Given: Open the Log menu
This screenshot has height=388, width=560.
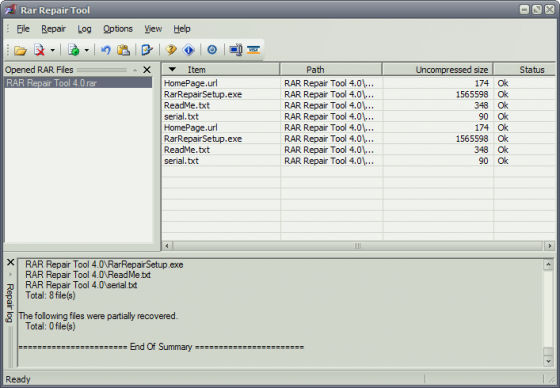Looking at the screenshot, I should pyautogui.click(x=85, y=29).
